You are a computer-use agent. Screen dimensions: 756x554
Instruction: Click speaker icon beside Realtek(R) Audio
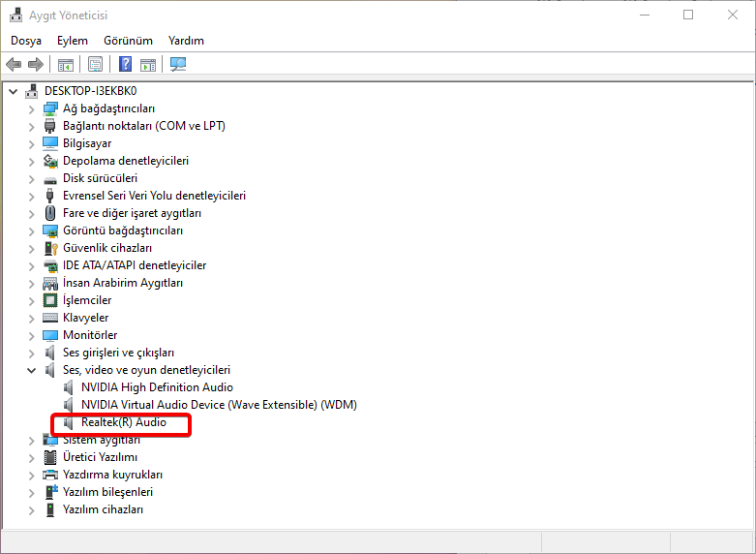(69, 422)
